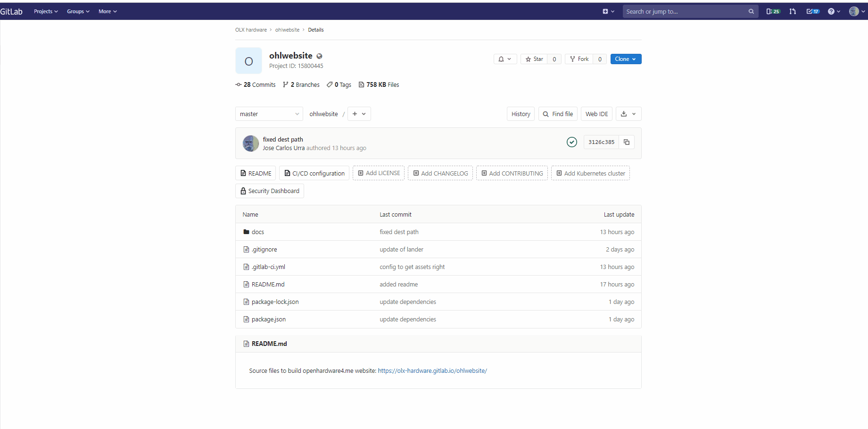Open the More menu
868x429 pixels.
coord(107,11)
